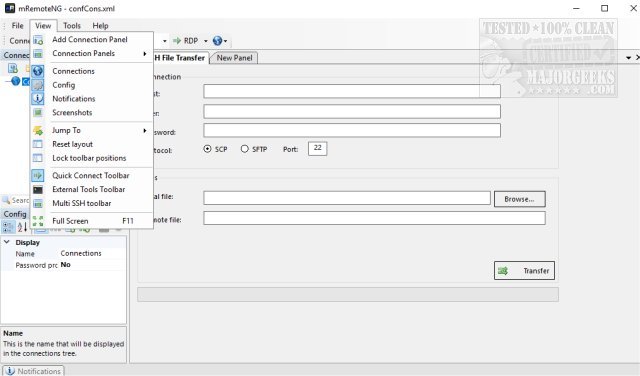Click the Config panel header

click(15, 214)
